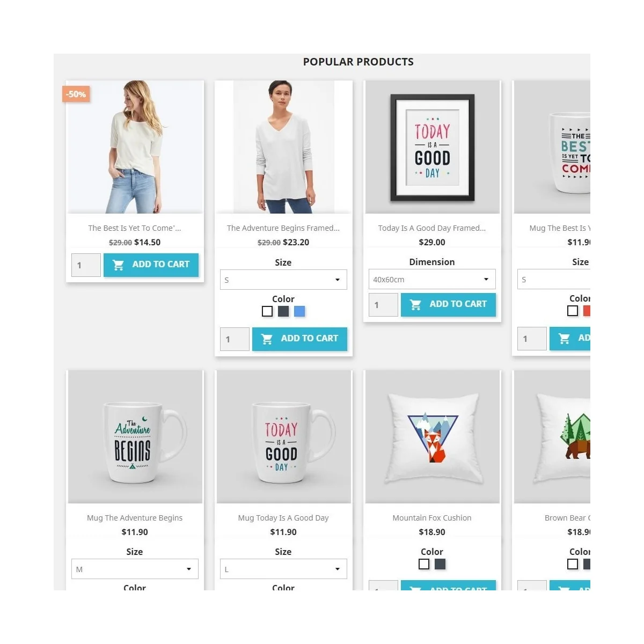Viewport: 644px width, 644px height.
Task: Click cart icon on first product's Add to Cart
Action: tap(119, 265)
